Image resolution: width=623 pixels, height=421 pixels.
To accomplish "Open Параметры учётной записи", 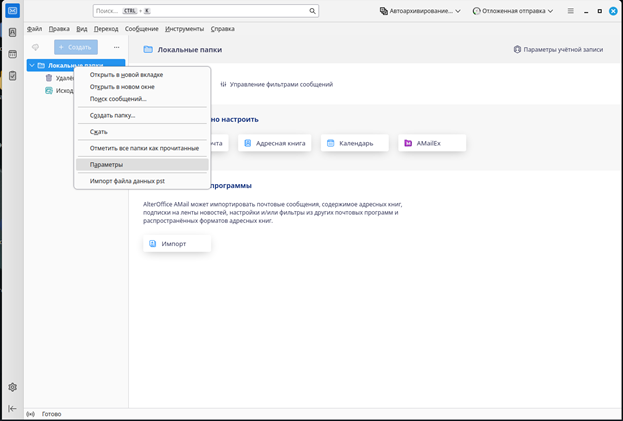I will coord(558,49).
